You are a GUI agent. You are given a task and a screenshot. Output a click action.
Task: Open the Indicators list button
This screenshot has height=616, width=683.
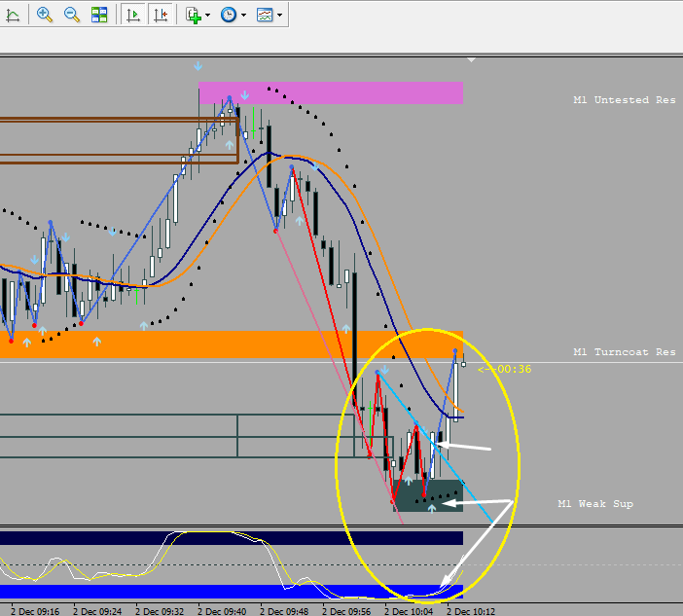[x=194, y=16]
